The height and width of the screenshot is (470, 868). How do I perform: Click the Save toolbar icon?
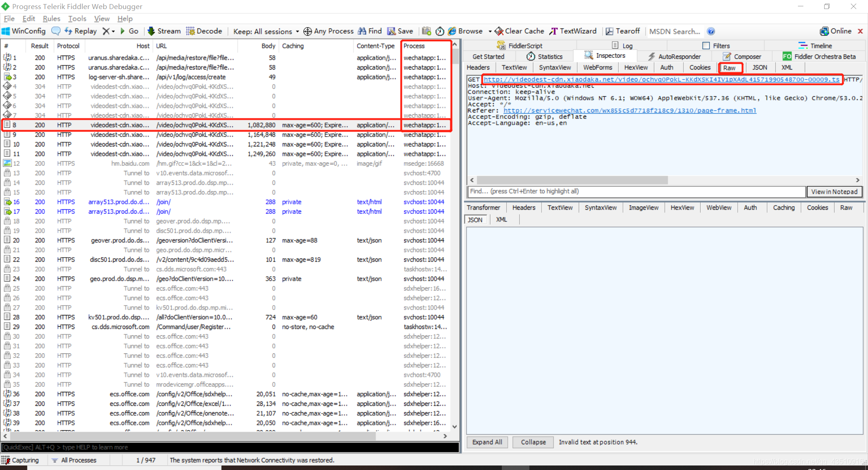pyautogui.click(x=392, y=31)
